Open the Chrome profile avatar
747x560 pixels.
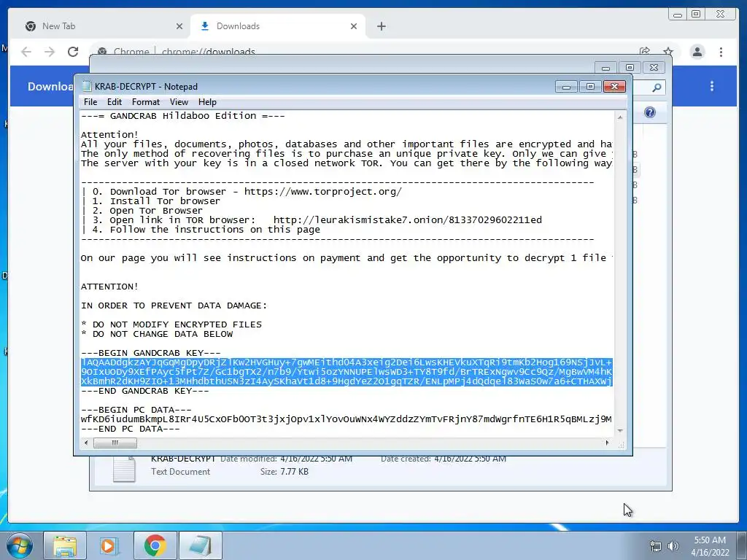click(x=697, y=52)
